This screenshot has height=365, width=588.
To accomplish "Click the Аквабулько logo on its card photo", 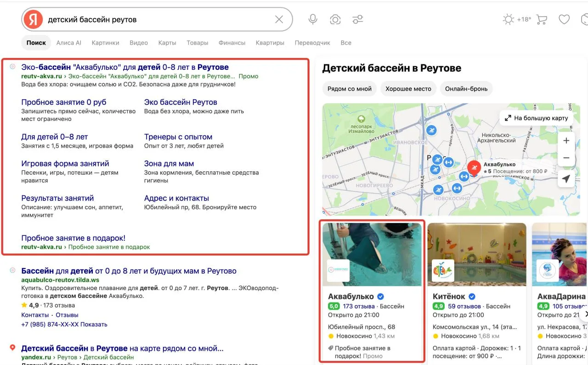I will pos(338,271).
